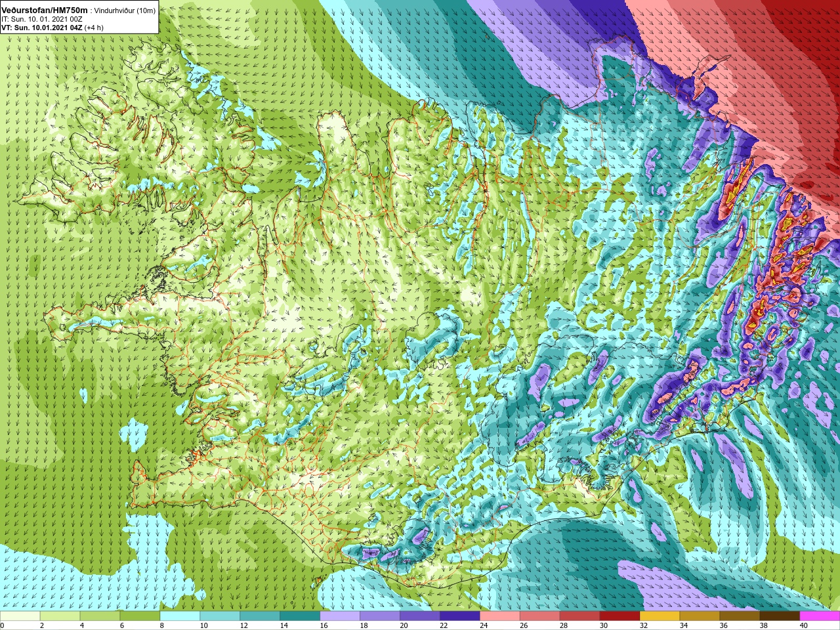840x630 pixels.
Task: Select the 'IT: Sun. 10. 01. 2021 00Z' line
Action: tap(42, 19)
